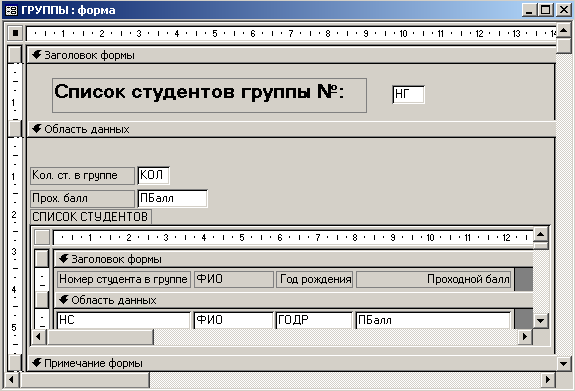This screenshot has width=575, height=391.
Task: Click the subform selector box beside its ruler
Action: coord(42,237)
